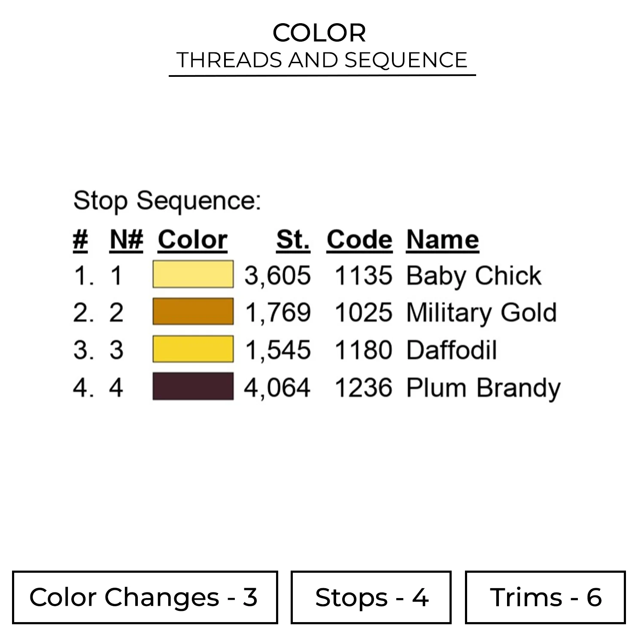Pick the Daffodil yellow color swatch
The width and height of the screenshot is (644, 644).
point(193,349)
